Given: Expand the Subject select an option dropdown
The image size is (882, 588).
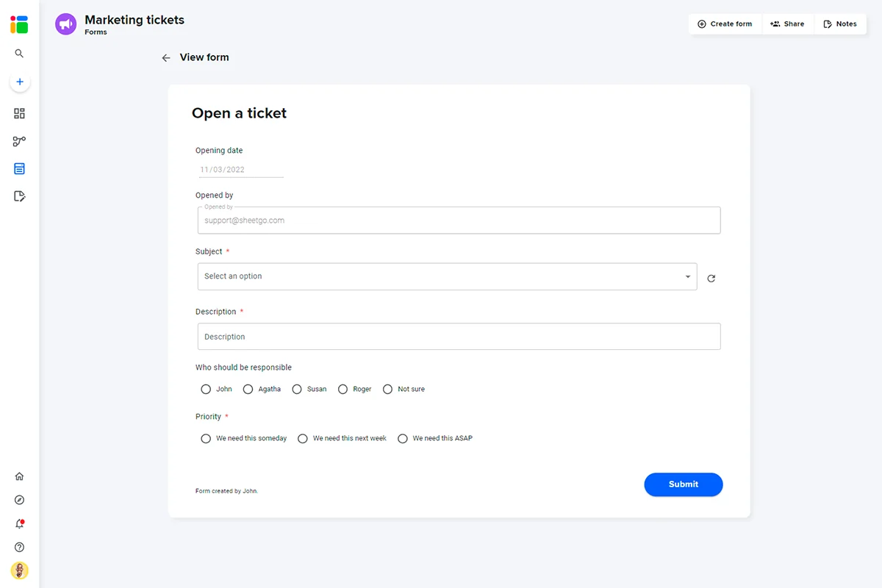Looking at the screenshot, I should pos(447,276).
